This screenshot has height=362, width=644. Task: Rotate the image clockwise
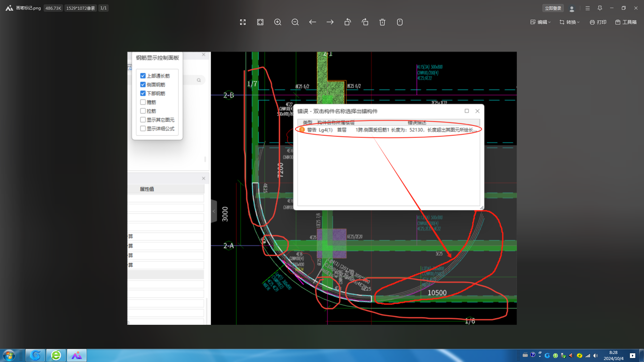pos(365,22)
